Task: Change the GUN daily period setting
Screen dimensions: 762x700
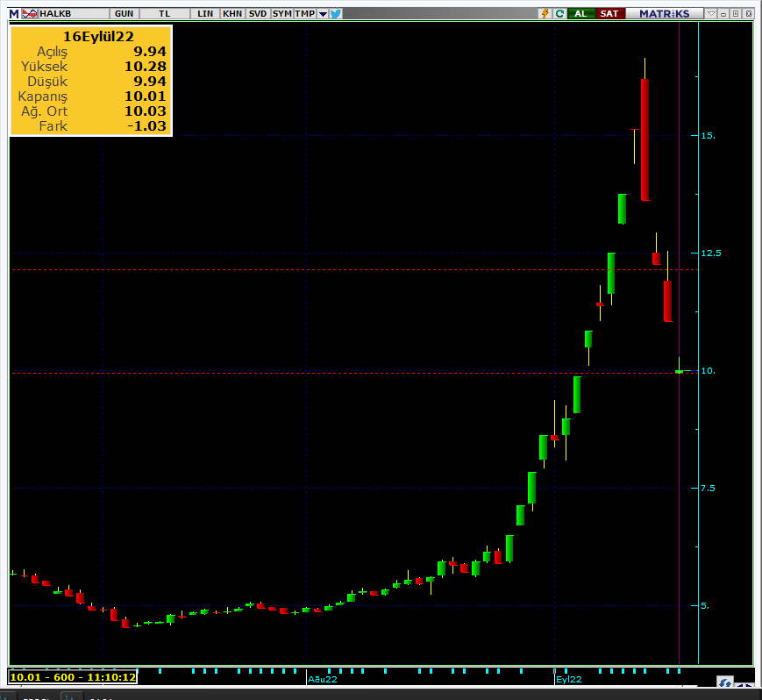Action: click(x=124, y=14)
